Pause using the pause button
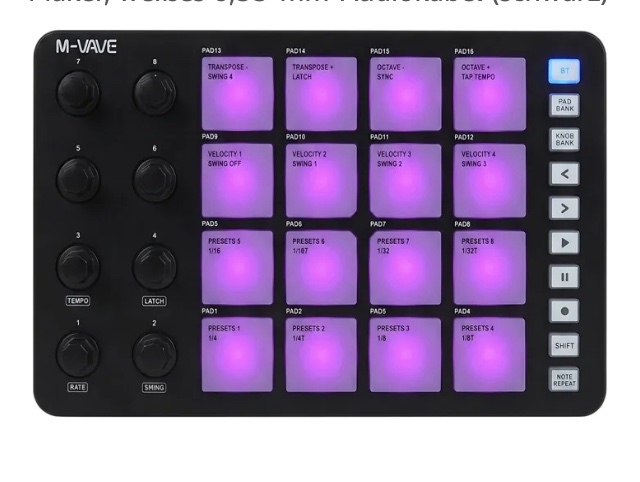640x482 pixels. [x=564, y=277]
